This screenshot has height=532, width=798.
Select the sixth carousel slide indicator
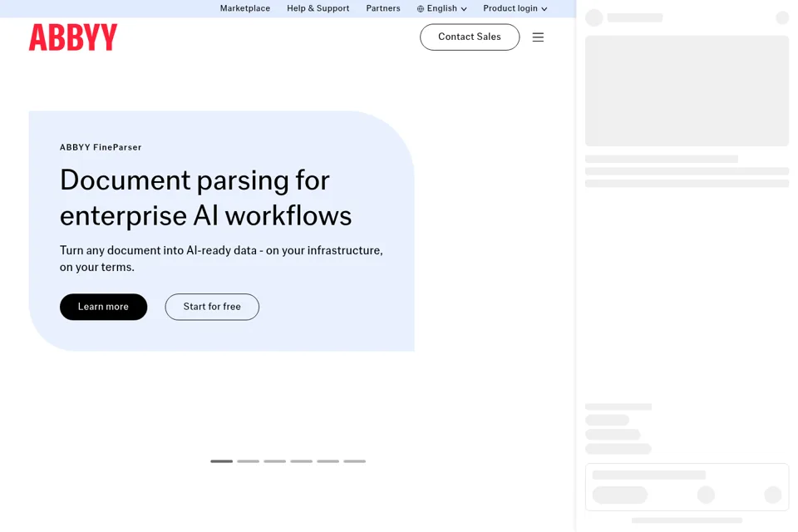pyautogui.click(x=355, y=461)
